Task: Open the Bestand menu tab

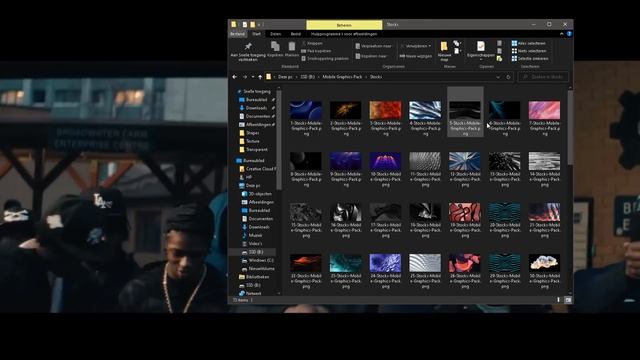Action: (238, 34)
